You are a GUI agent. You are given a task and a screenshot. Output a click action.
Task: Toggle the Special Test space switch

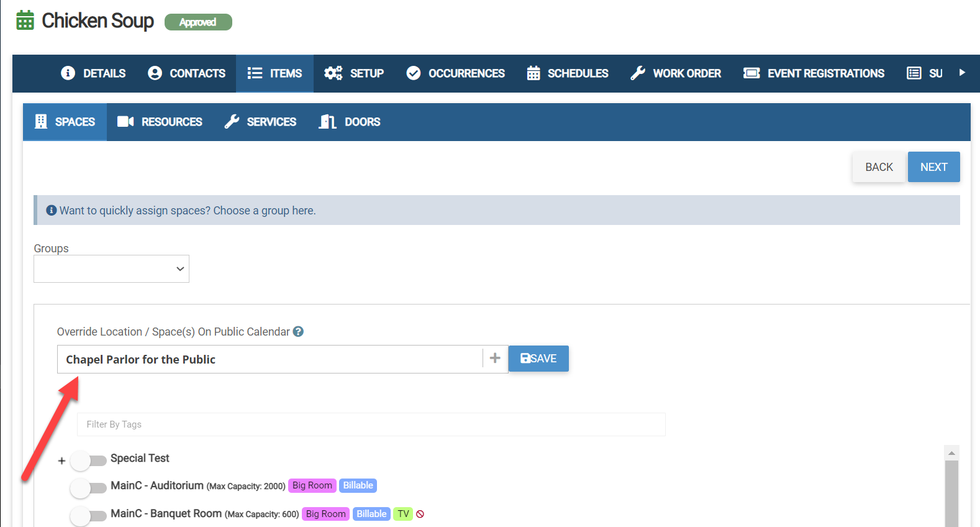[89, 461]
